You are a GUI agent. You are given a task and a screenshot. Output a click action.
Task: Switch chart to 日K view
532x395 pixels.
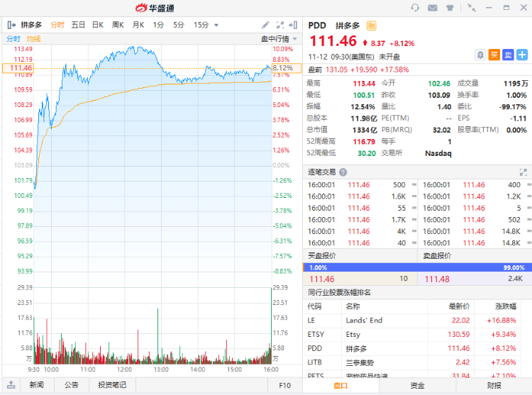pos(98,25)
